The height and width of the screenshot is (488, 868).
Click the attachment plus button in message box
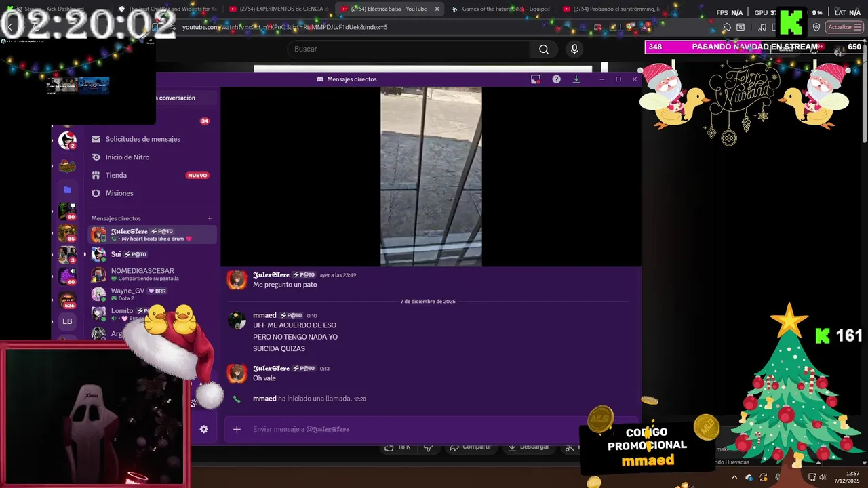coord(237,429)
